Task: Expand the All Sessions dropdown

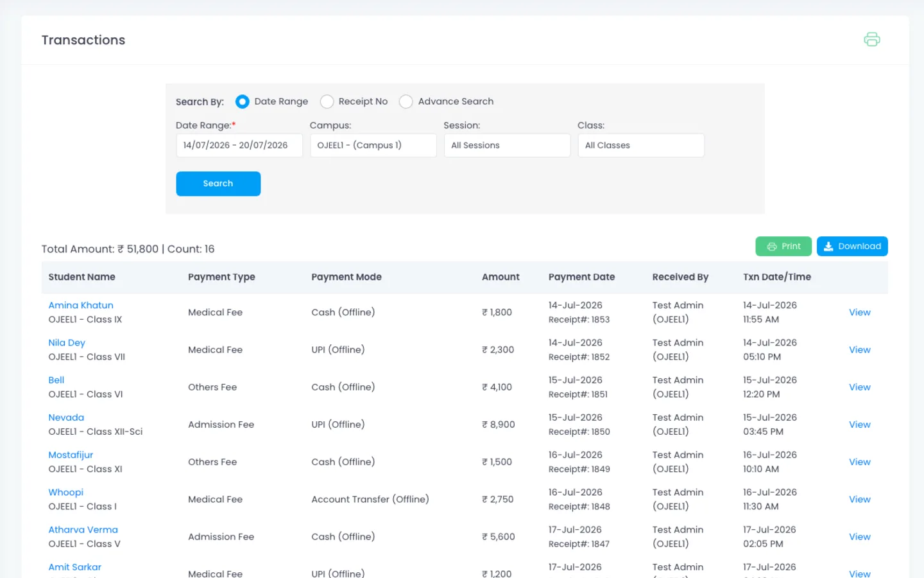Action: coord(507,145)
